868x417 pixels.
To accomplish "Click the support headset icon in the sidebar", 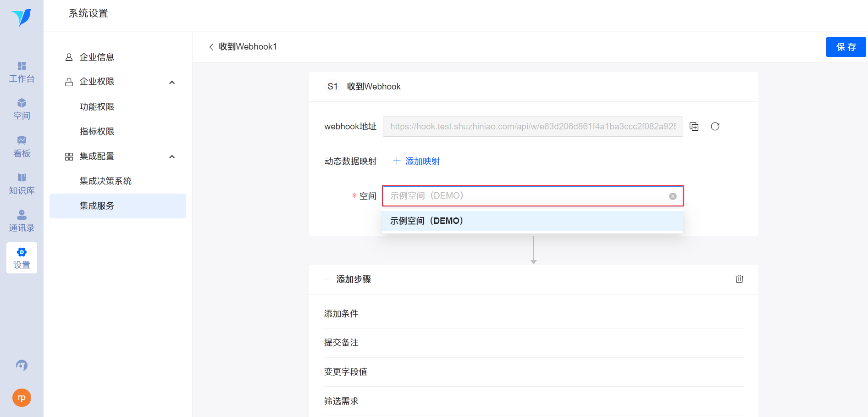I will coord(22,365).
